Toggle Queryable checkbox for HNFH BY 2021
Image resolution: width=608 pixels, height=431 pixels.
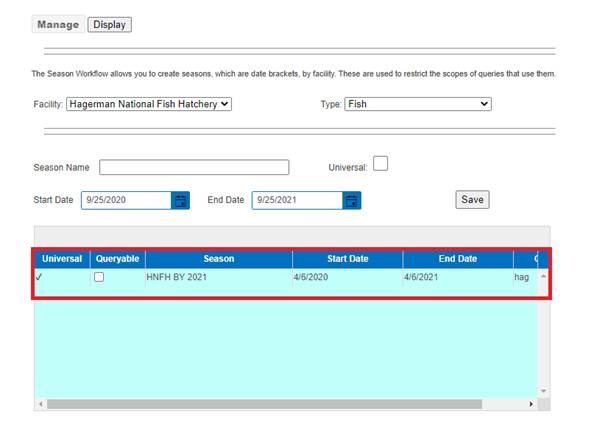(x=99, y=277)
